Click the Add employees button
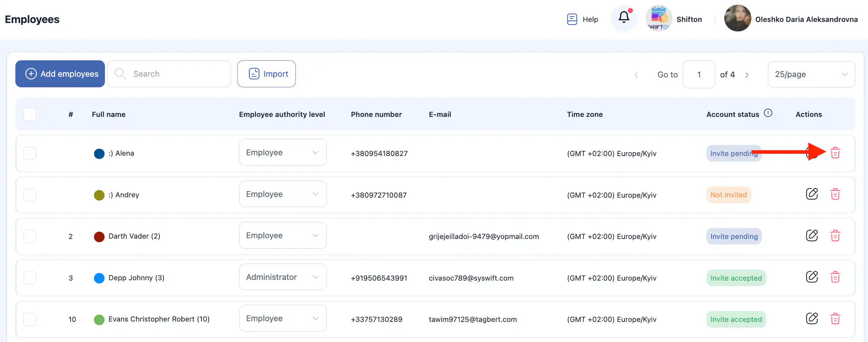This screenshot has height=342, width=868. 60,74
